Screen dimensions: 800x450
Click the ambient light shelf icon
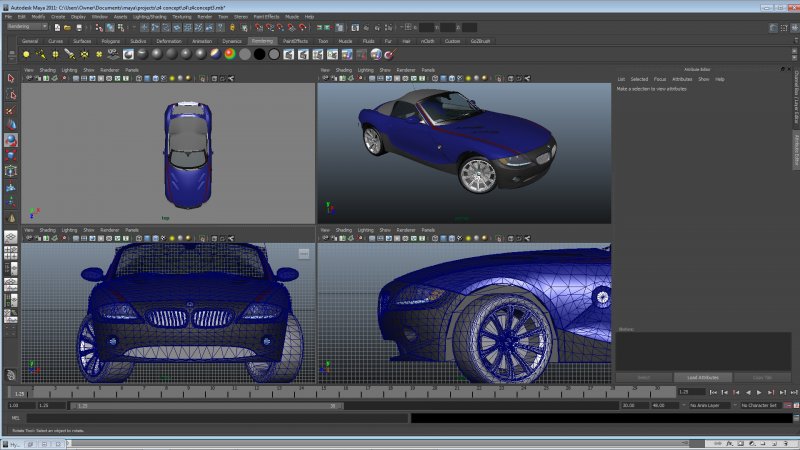click(26, 54)
